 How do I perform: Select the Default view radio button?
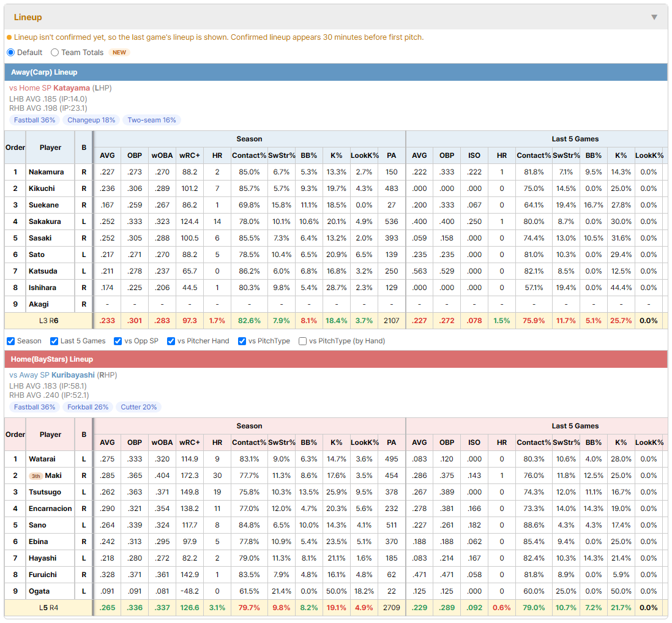point(11,52)
